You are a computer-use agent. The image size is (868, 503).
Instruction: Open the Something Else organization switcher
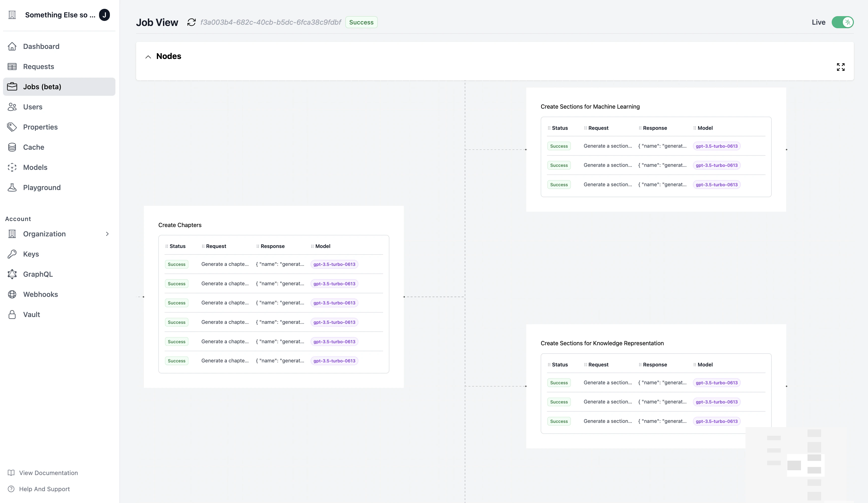60,15
